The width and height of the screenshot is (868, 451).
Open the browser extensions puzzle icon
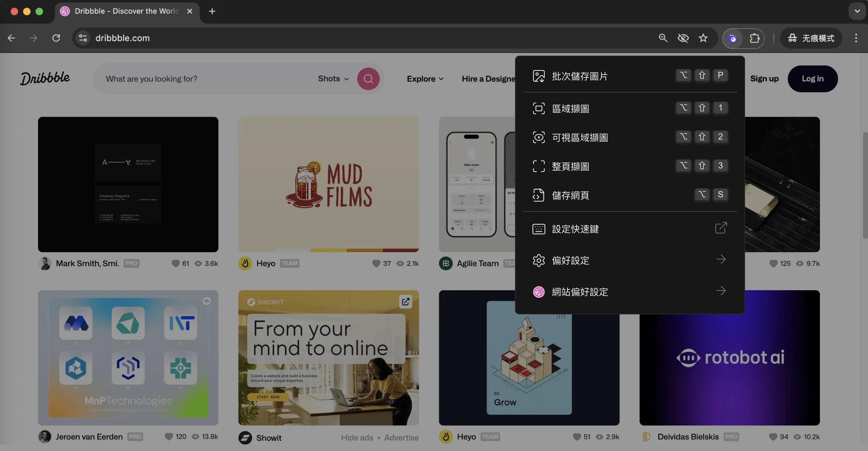tap(754, 38)
